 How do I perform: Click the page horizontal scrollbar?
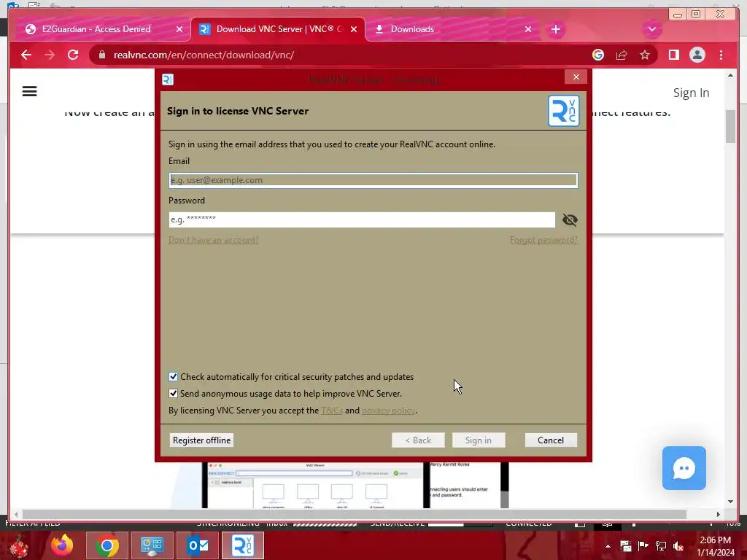355,514
